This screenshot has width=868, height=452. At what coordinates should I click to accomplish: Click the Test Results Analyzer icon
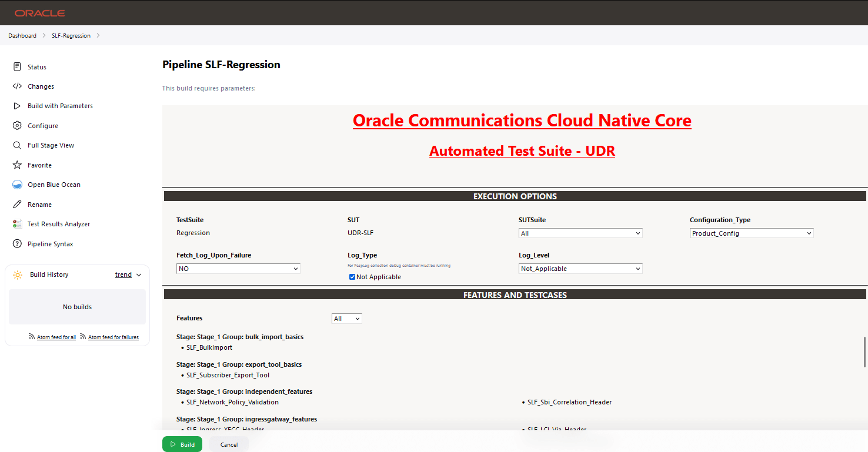17,224
